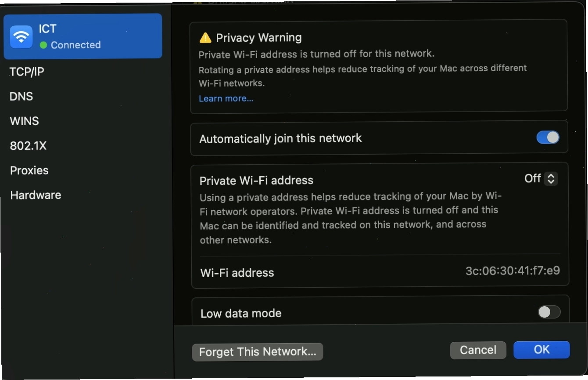Click the green Connected status dot
Viewport: 588px width, 380px height.
(43, 45)
